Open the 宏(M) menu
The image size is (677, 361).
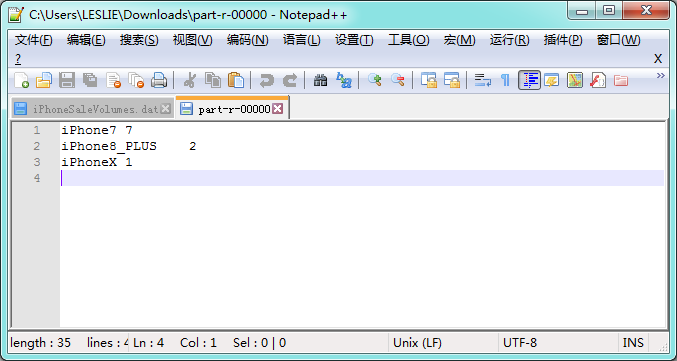459,41
